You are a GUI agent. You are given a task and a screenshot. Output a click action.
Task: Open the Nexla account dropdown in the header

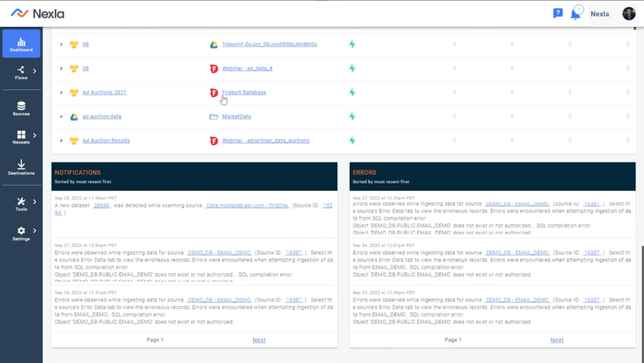(600, 14)
